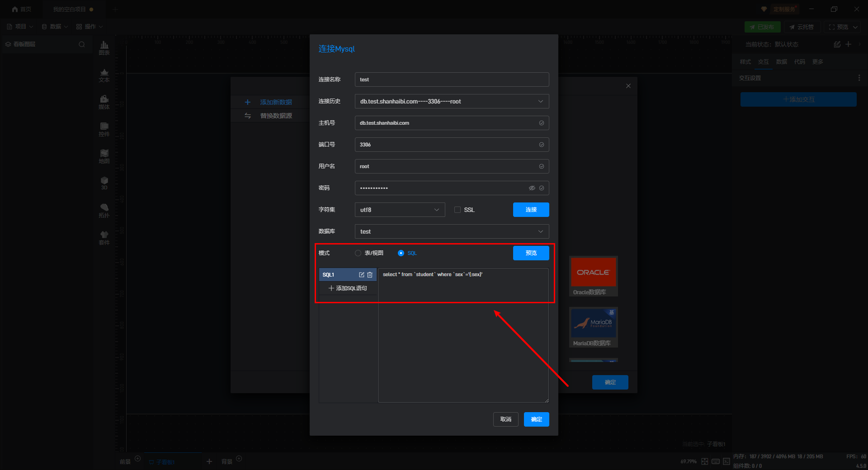Viewport: 868px width, 470px height.
Task: Add new board plus icon at bottom
Action: 209,461
